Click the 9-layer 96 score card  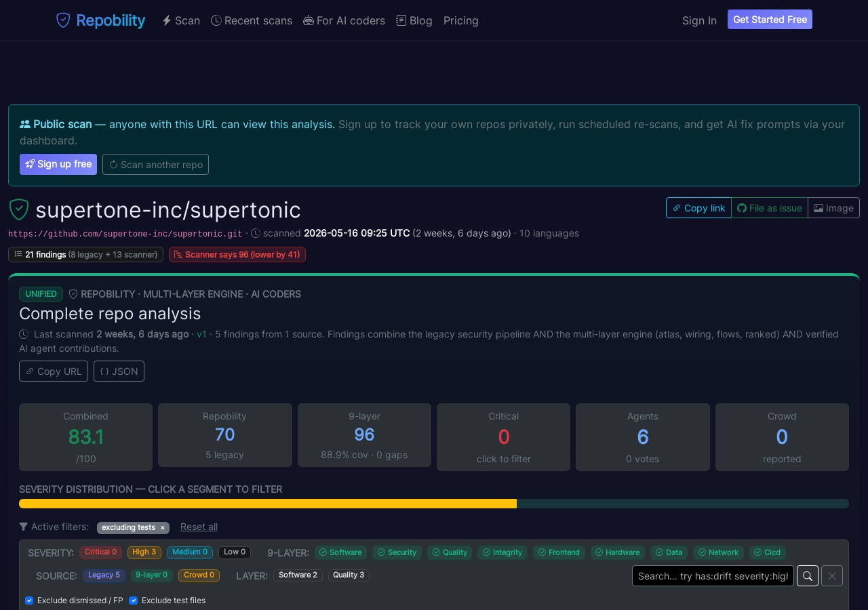[x=364, y=435]
